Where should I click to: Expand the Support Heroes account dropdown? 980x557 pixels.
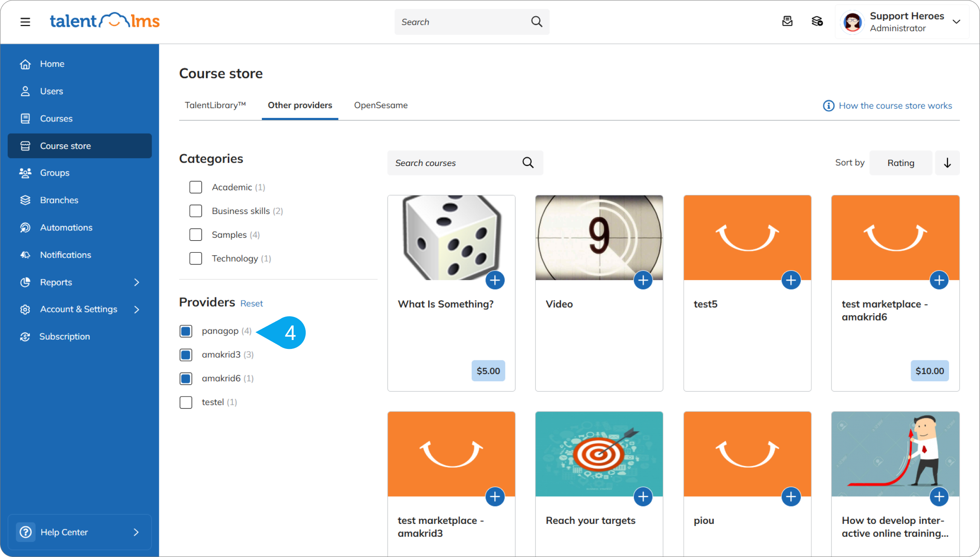(x=956, y=22)
